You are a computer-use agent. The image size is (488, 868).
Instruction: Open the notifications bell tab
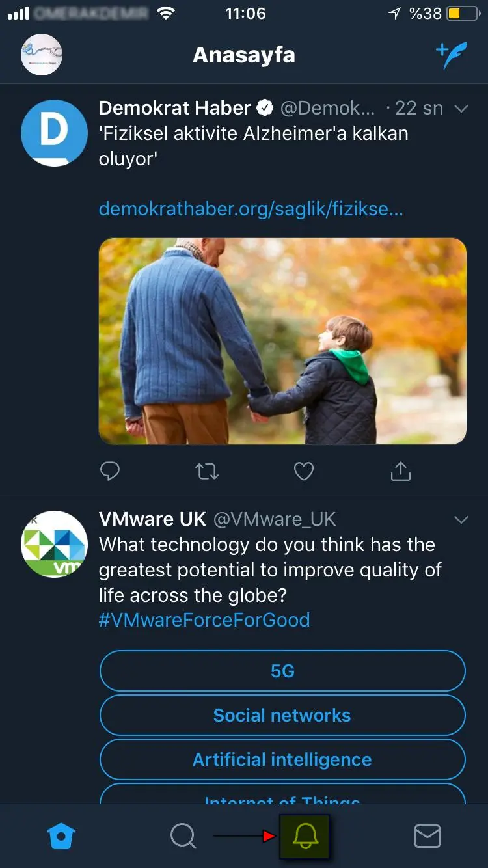(x=305, y=836)
